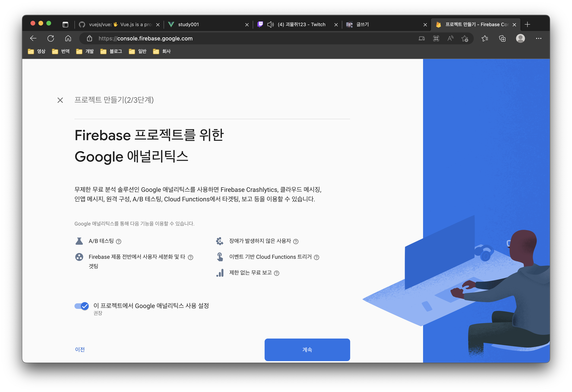Close the Twitch tab
This screenshot has width=572, height=392.
click(336, 25)
